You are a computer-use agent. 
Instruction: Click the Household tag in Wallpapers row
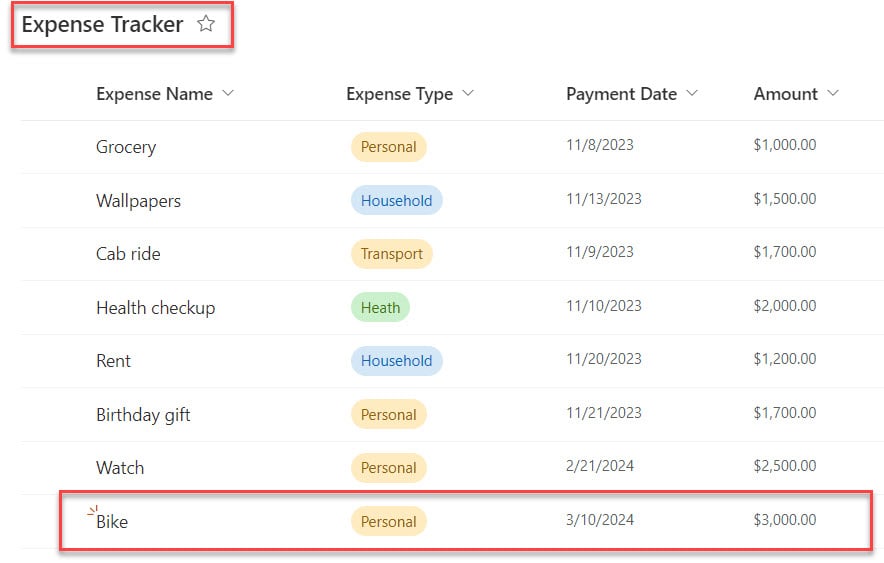396,201
